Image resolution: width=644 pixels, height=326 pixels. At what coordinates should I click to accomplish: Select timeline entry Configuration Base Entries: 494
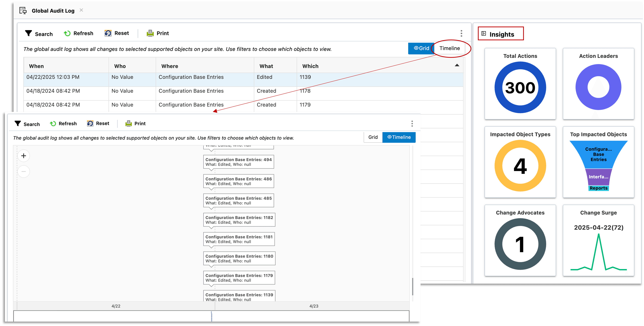tap(239, 162)
